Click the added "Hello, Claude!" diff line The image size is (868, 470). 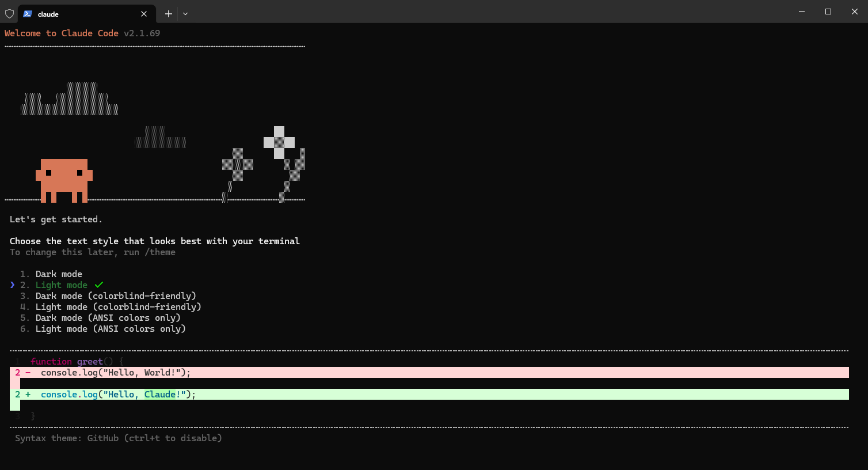point(429,395)
